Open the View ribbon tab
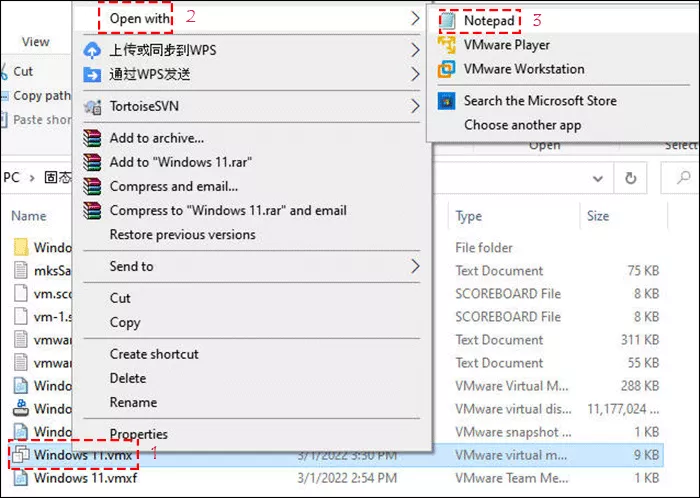Viewport: 700px width, 498px height. 35,42
